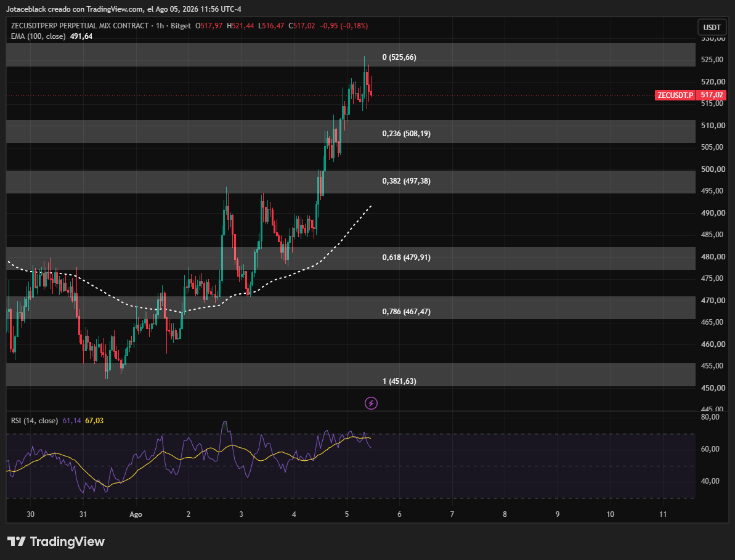Click the low price L516,47
The width and height of the screenshot is (735, 560).
click(x=272, y=26)
